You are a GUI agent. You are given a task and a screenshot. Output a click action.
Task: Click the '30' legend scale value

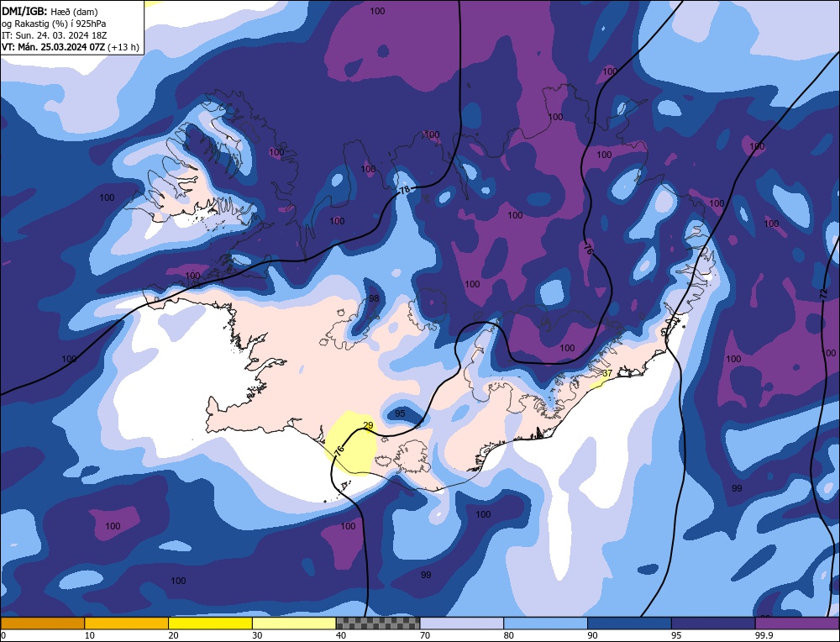[x=257, y=635]
